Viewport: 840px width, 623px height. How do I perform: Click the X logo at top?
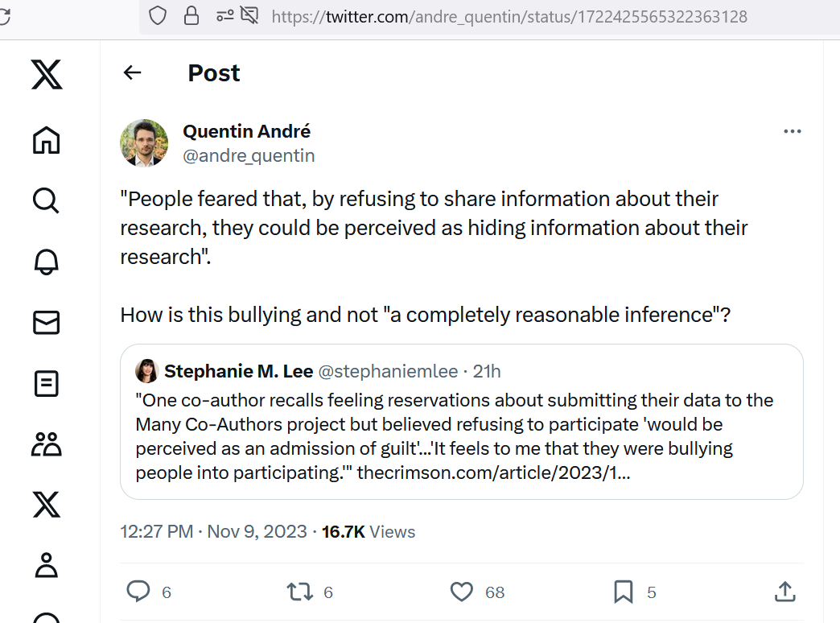coord(47,74)
